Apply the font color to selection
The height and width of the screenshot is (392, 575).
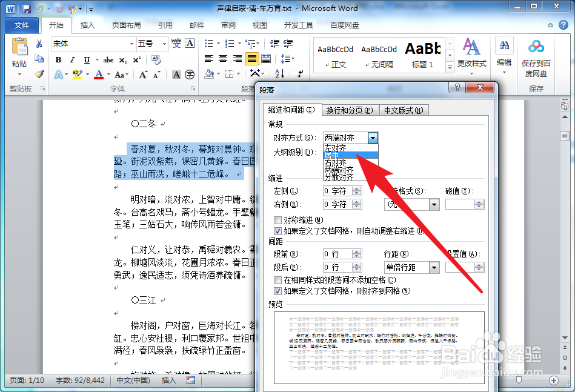(x=98, y=73)
